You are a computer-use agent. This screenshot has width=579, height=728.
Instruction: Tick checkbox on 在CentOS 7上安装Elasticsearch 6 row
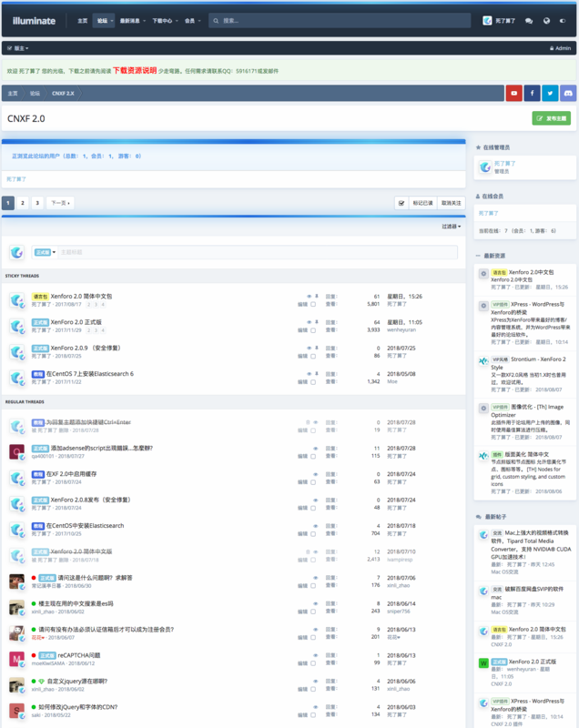[313, 382]
